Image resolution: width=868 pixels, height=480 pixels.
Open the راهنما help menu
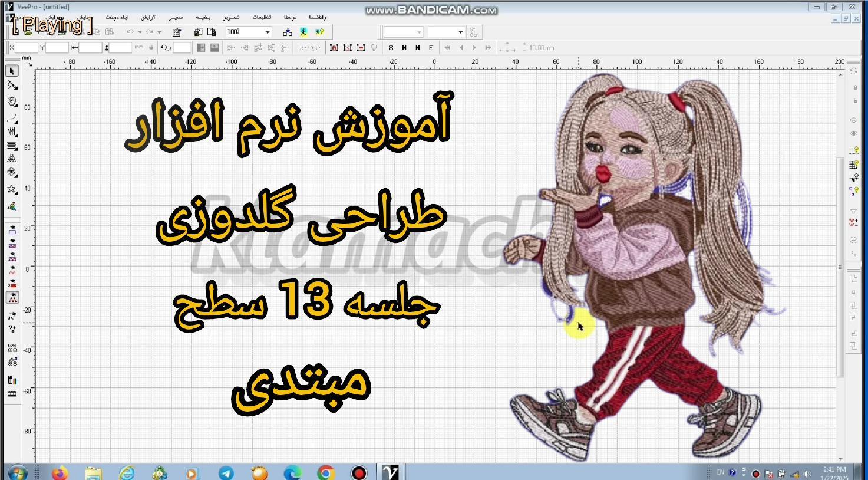coord(317,18)
